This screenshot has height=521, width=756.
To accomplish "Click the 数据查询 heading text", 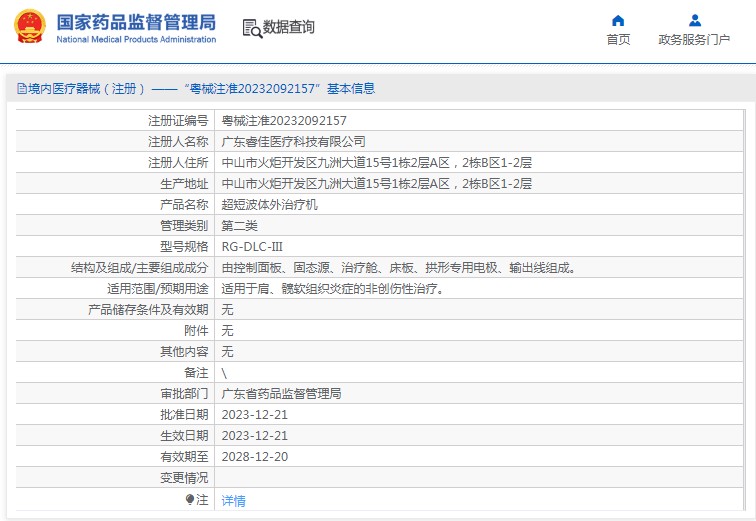I will (x=288, y=27).
